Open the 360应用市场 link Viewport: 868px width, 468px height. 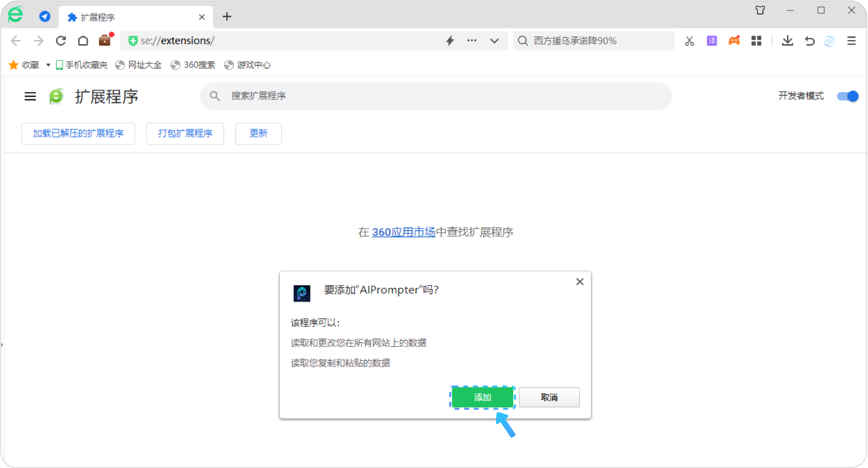(403, 232)
